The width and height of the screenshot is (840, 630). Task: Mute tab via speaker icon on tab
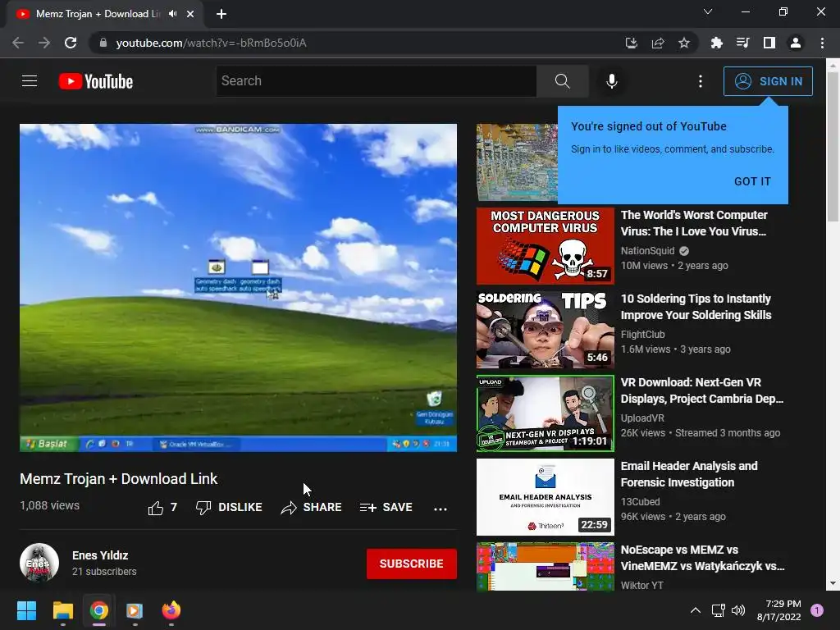point(172,14)
